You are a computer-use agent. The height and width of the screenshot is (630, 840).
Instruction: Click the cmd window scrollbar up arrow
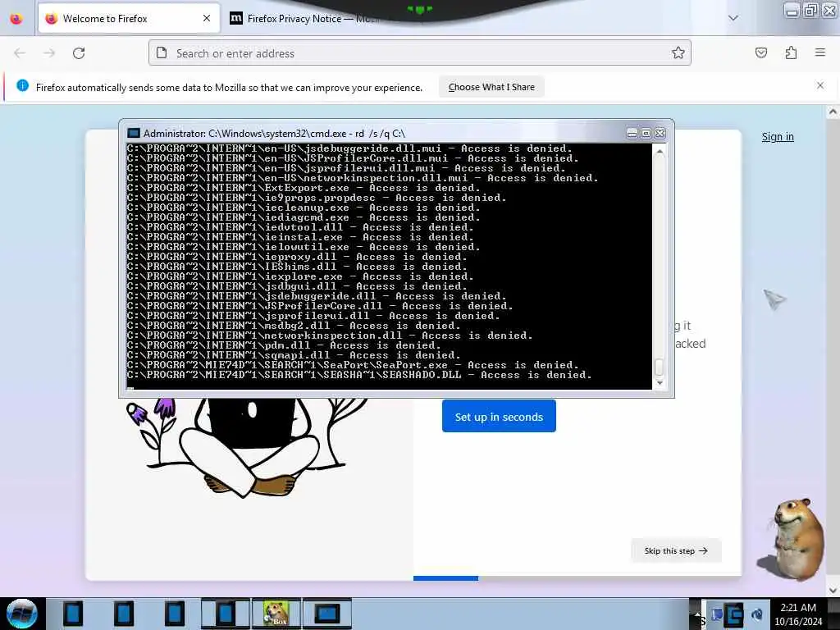[x=660, y=152]
